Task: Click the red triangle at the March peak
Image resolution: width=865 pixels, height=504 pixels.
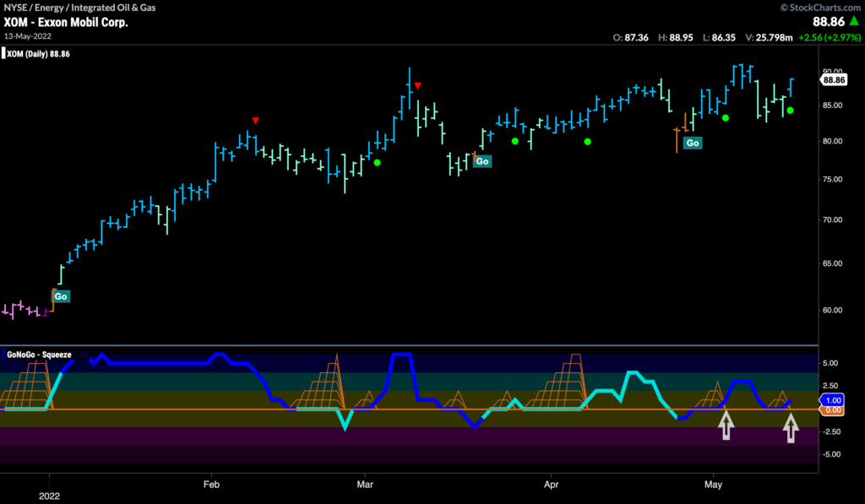Action: pyautogui.click(x=417, y=85)
